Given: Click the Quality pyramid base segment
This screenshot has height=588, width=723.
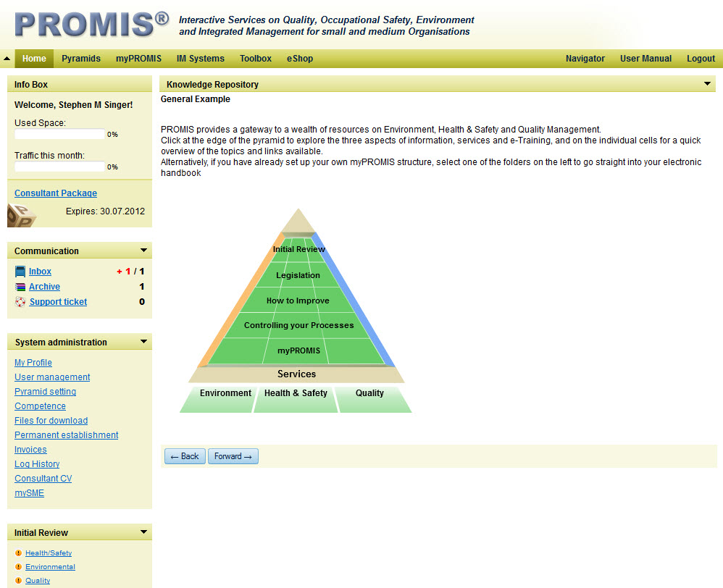Looking at the screenshot, I should click(373, 399).
